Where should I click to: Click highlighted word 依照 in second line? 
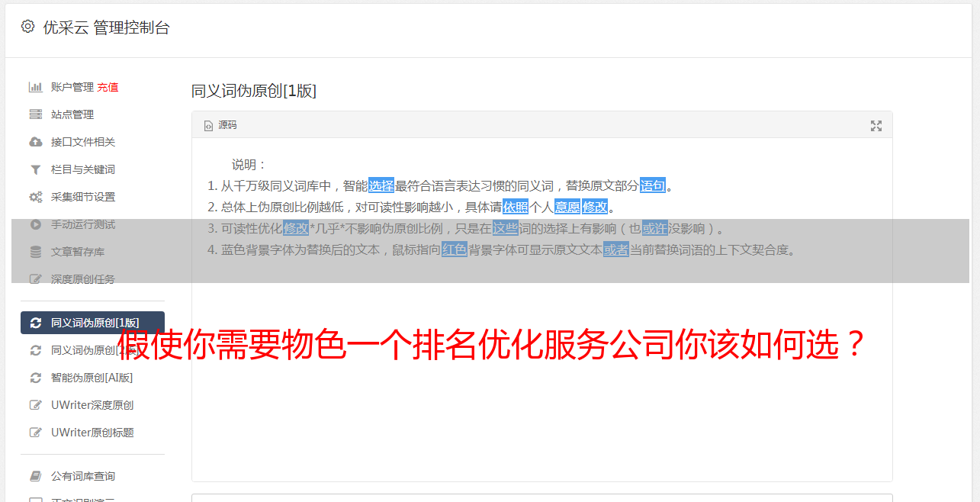[516, 207]
